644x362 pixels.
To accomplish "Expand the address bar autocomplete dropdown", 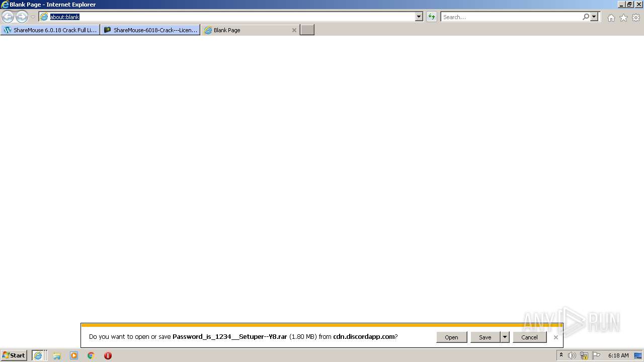I will tap(419, 17).
